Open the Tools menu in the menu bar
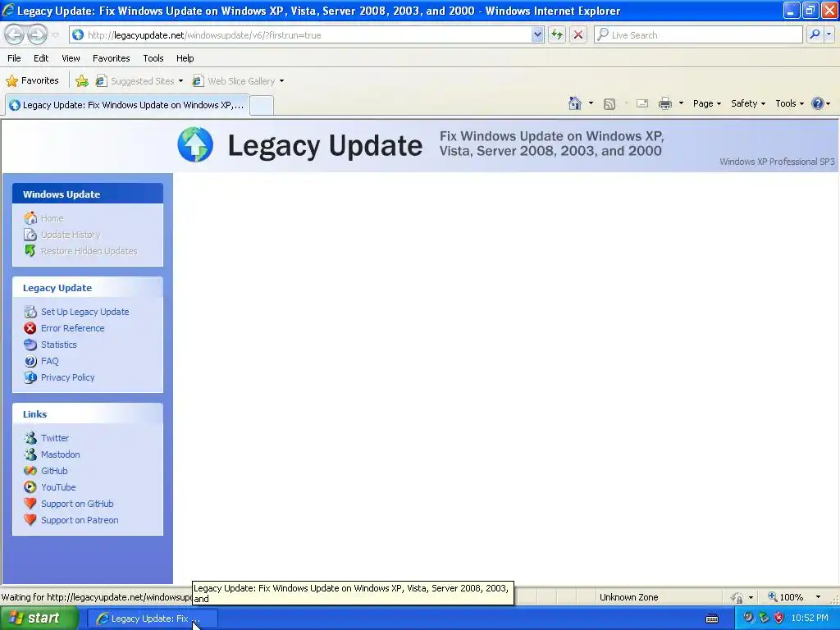 [153, 58]
